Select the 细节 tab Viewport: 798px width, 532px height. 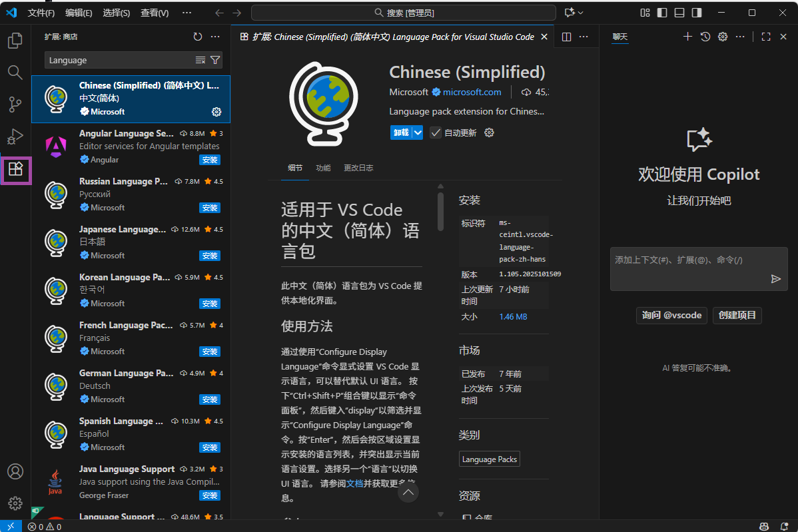(x=295, y=168)
